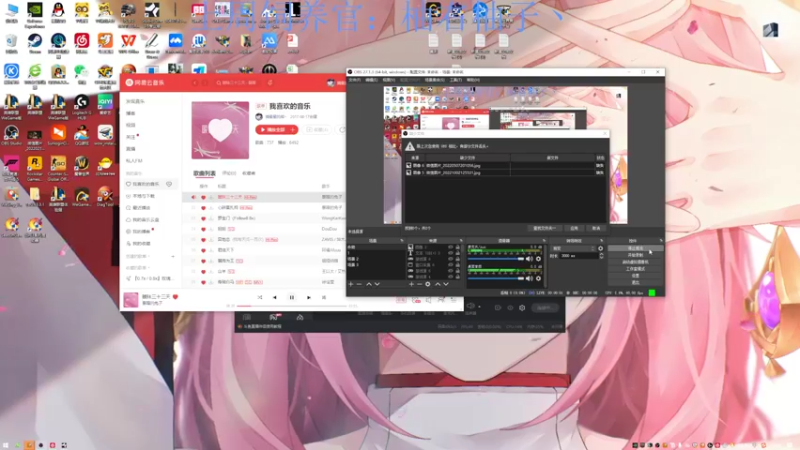Open 帮助(H) menu in OBS
The height and width of the screenshot is (450, 800).
click(473, 80)
